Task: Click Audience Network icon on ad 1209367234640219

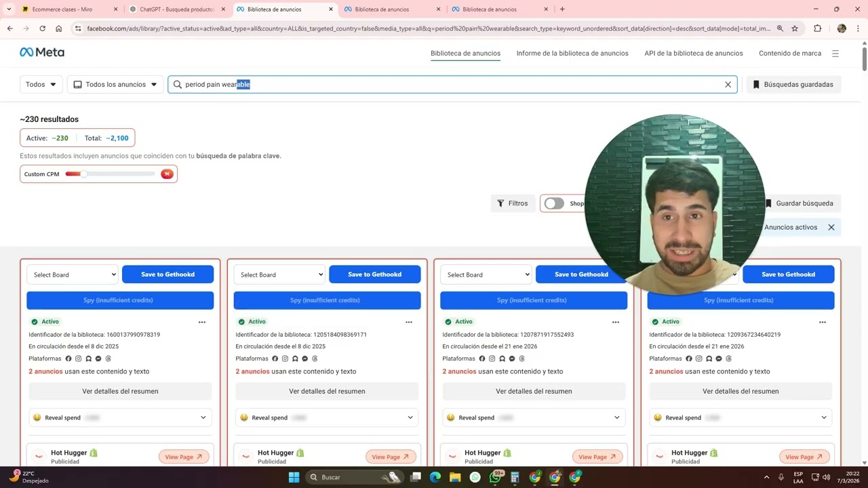Action: pyautogui.click(x=709, y=359)
